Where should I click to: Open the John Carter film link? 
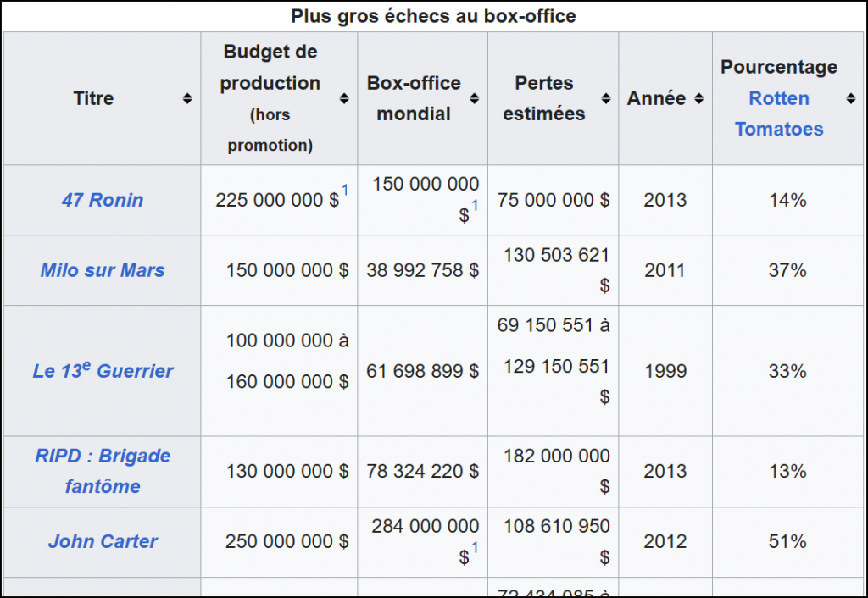(x=103, y=541)
